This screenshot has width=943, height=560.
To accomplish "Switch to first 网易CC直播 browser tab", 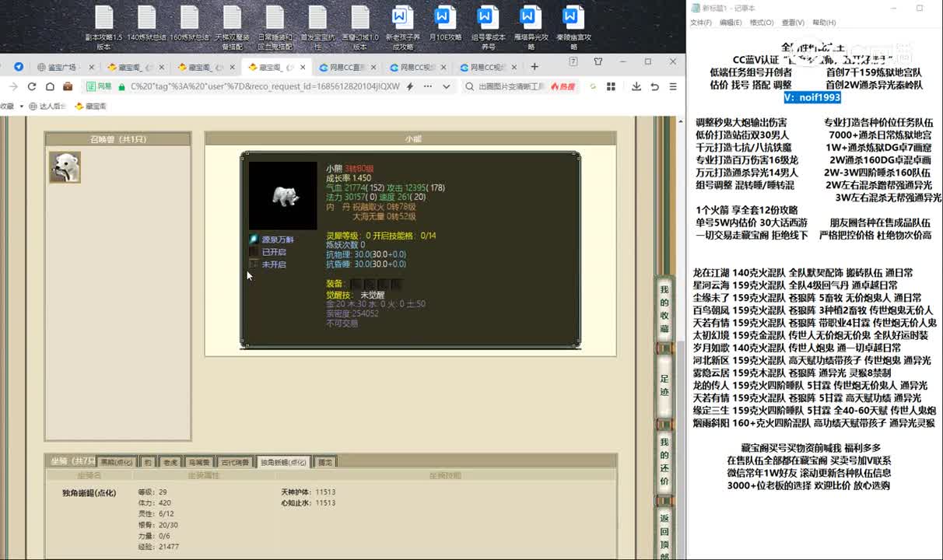I will pos(346,67).
